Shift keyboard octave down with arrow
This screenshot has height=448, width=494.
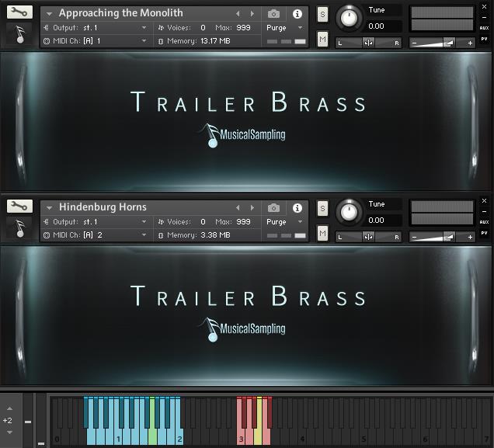coord(10,432)
